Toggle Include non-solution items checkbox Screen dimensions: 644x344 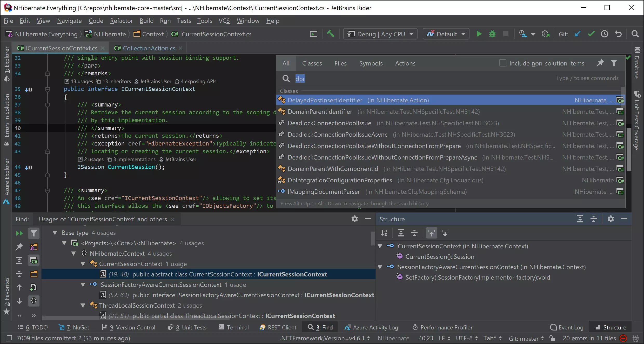click(x=502, y=63)
